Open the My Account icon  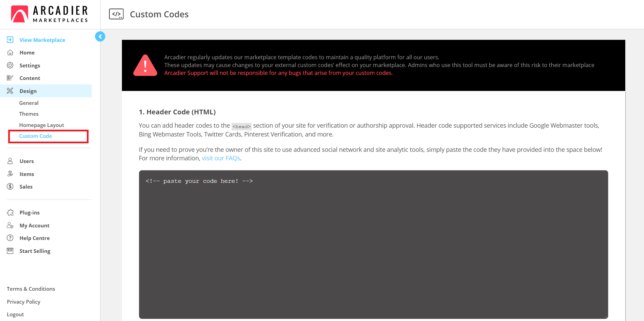[x=10, y=225]
